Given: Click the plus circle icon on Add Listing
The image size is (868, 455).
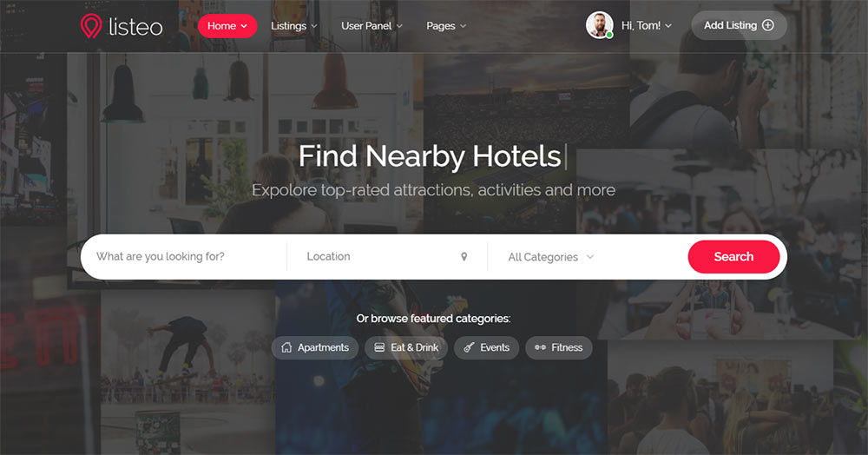Looking at the screenshot, I should point(768,25).
